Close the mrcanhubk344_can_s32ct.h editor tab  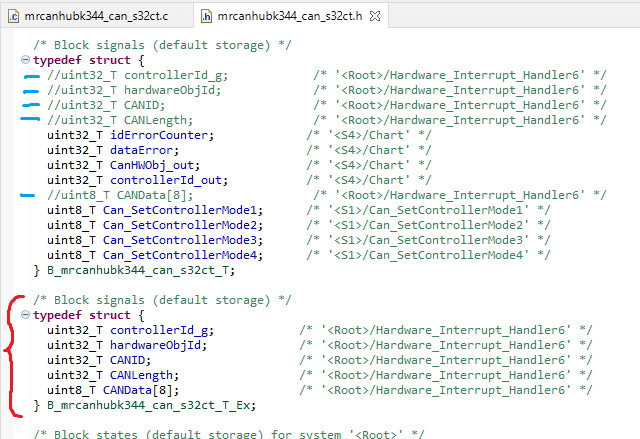(375, 16)
